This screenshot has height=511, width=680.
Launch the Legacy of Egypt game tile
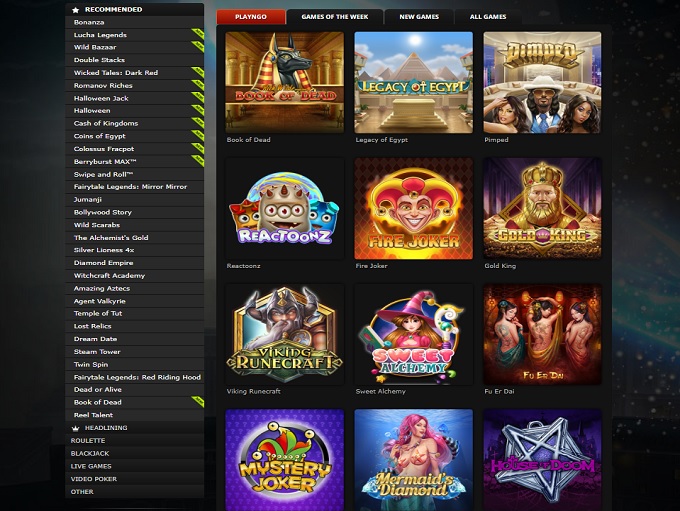click(x=413, y=81)
